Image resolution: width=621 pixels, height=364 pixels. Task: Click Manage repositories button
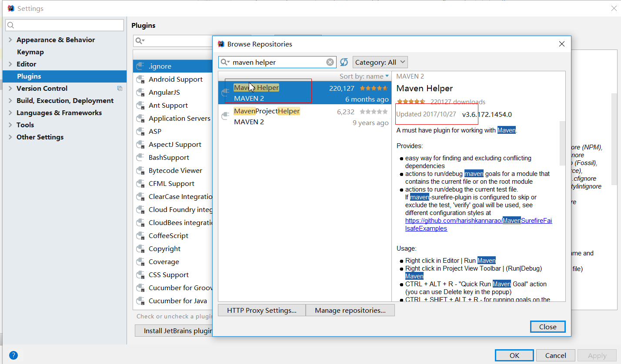[x=350, y=310]
